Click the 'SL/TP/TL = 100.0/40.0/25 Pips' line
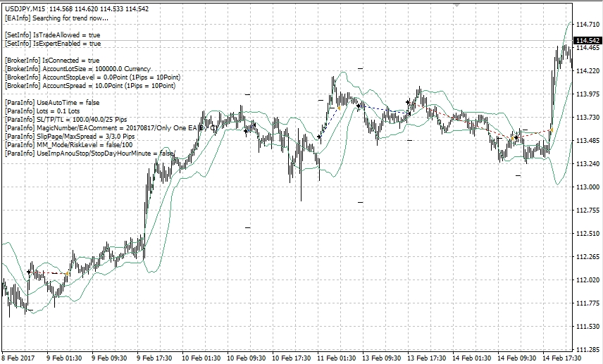This screenshot has width=603, height=364. pyautogui.click(x=66, y=120)
